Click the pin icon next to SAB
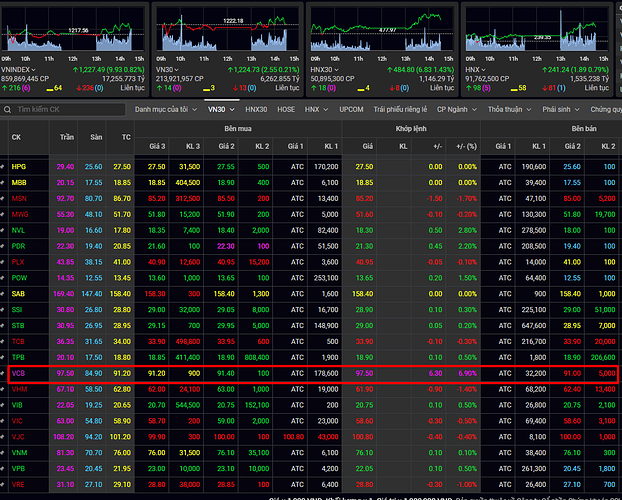The width and height of the screenshot is (622, 500). (x=3, y=294)
